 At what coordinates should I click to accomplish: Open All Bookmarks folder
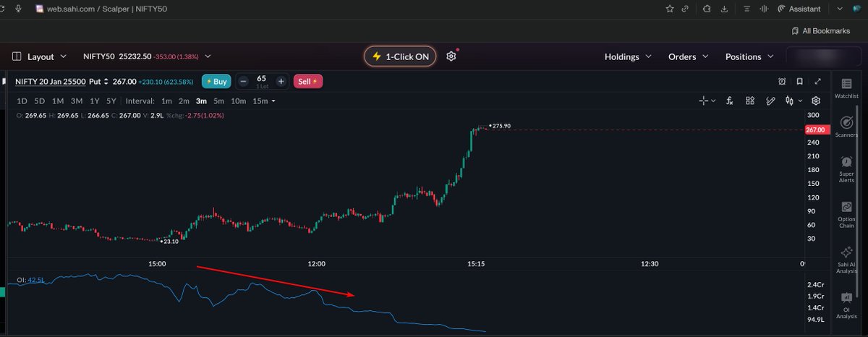click(821, 31)
